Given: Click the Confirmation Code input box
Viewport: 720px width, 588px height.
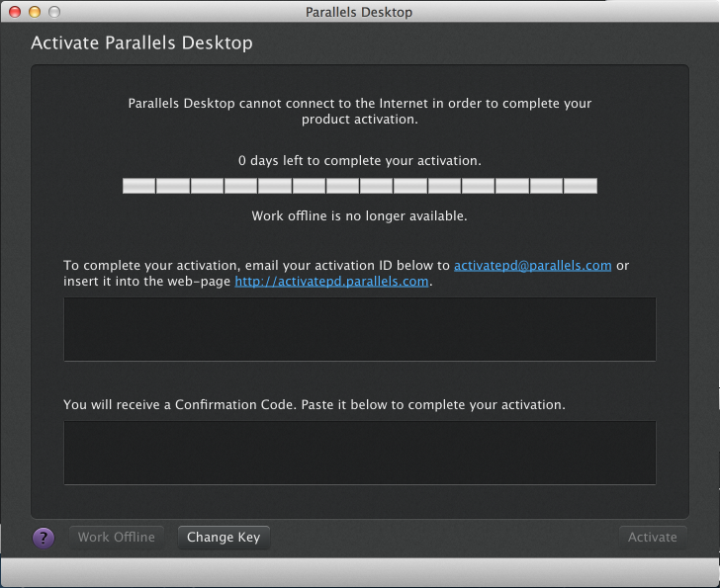Looking at the screenshot, I should pyautogui.click(x=360, y=453).
